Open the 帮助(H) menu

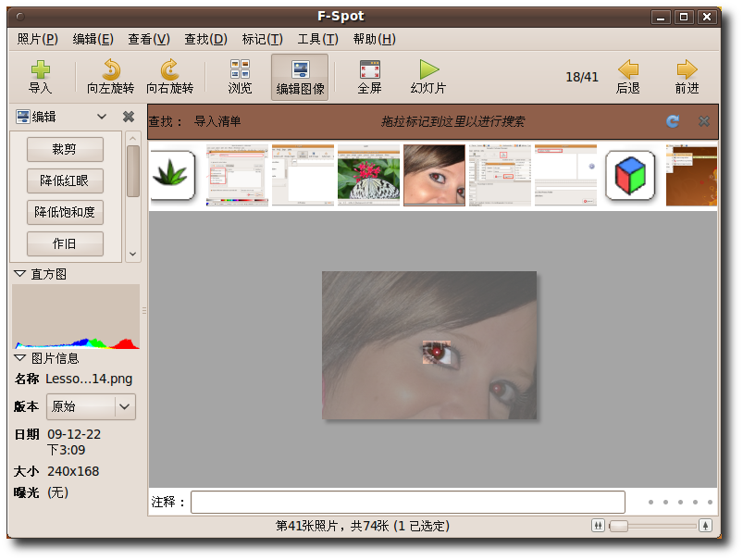[375, 39]
